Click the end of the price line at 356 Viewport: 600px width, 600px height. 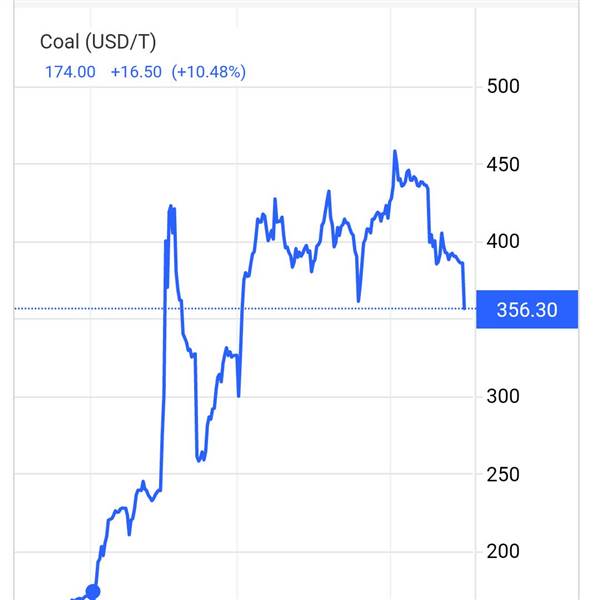[x=465, y=308]
